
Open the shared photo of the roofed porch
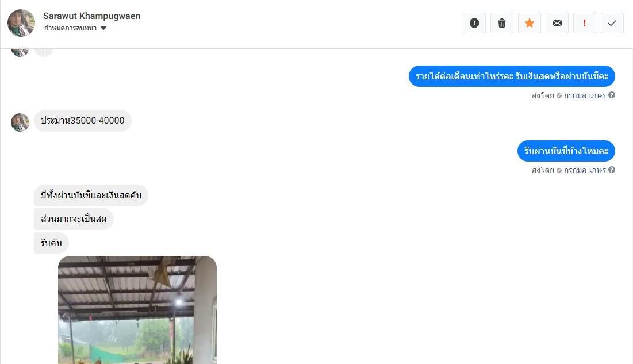[137, 310]
